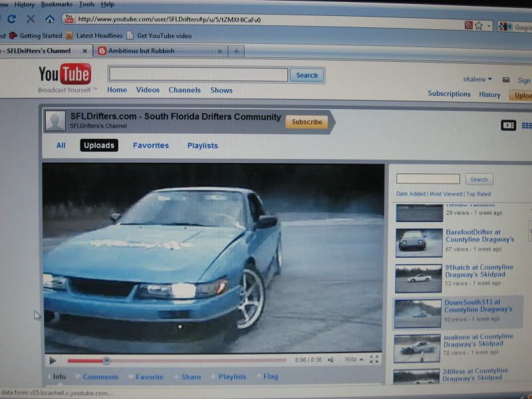Open a new browser tab with the plus button
532x399 pixels.
(x=237, y=51)
